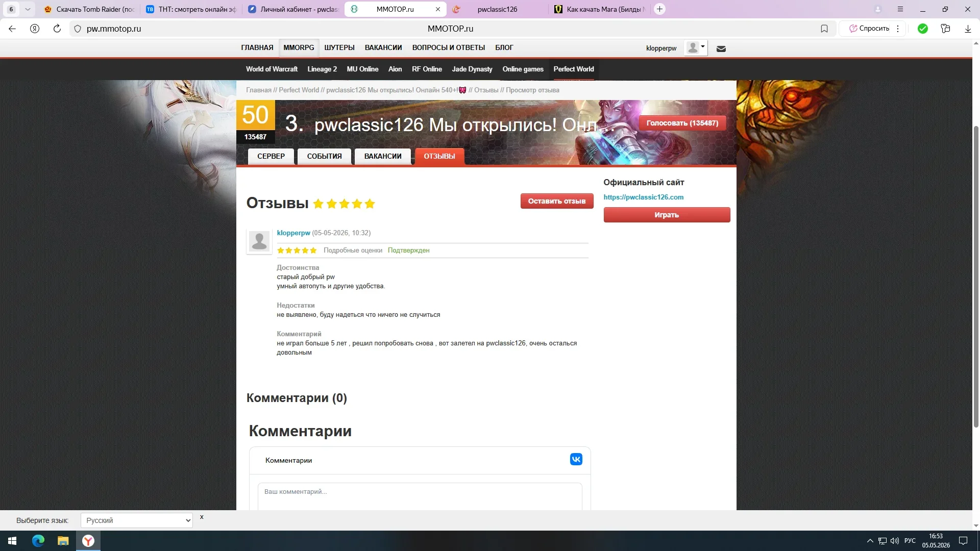Open the language dropdown showing Русский
980x551 pixels.
tap(137, 520)
